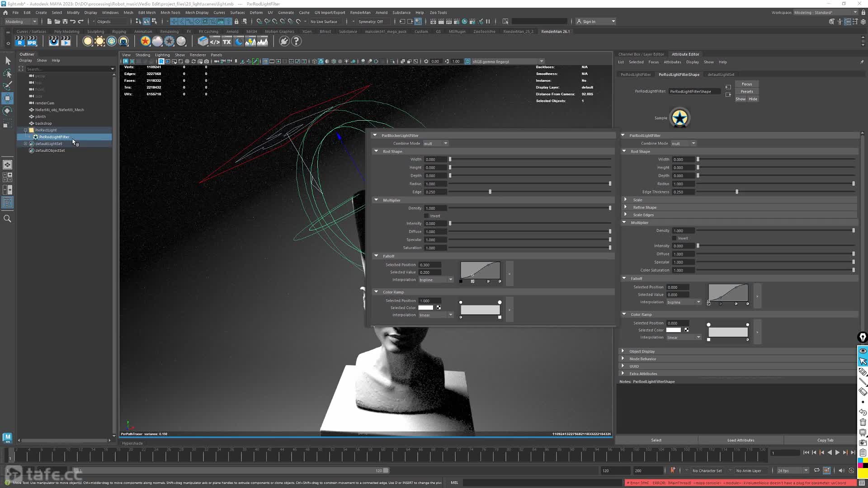Open the RenderMan archive box icon
Screen dimensions: 868x488
click(203, 42)
